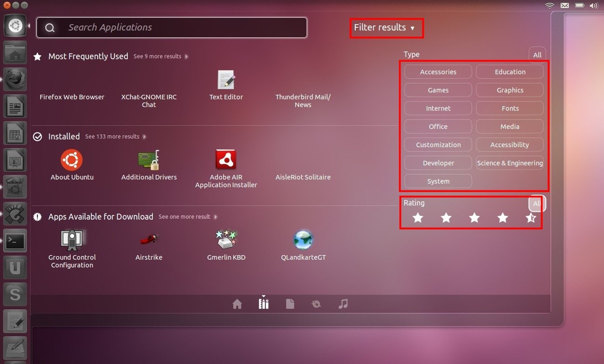Toggle the Science & Engineering filter
This screenshot has height=364, width=604.
(510, 163)
